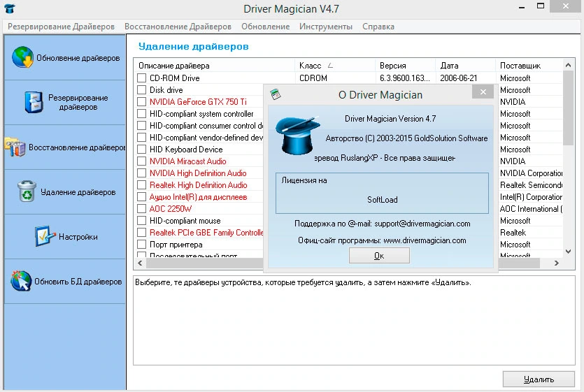Click the small icon in the About dialog title
This screenshot has width=584, height=392.
(276, 94)
